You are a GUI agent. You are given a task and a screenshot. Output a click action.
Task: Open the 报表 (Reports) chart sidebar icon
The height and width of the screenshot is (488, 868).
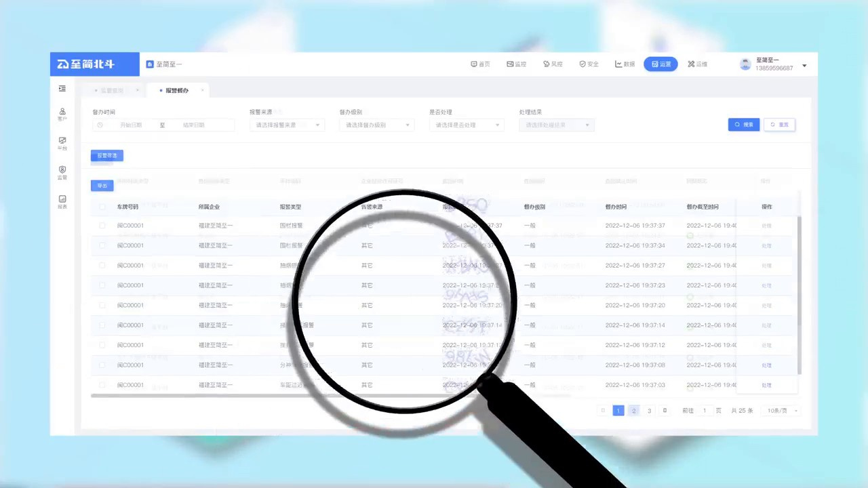(x=62, y=201)
